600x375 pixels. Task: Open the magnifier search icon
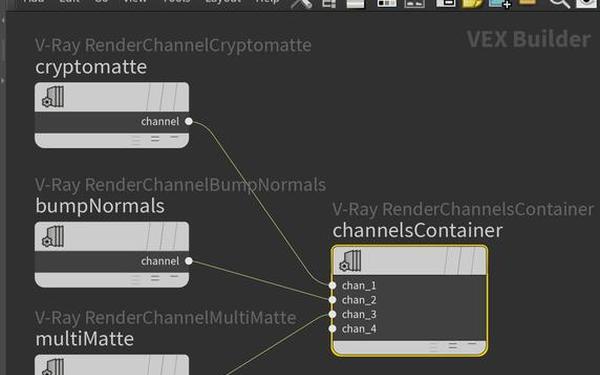tap(559, 3)
